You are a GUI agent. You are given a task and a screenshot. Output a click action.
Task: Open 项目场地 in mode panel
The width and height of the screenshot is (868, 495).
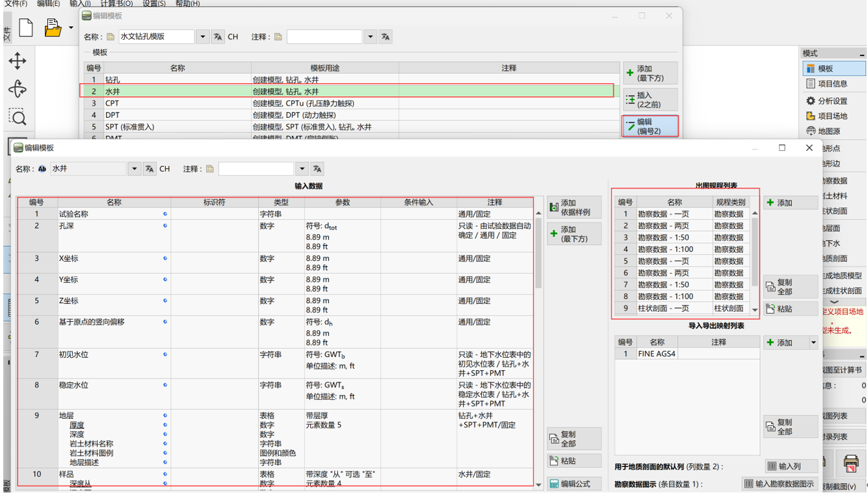[x=834, y=116]
